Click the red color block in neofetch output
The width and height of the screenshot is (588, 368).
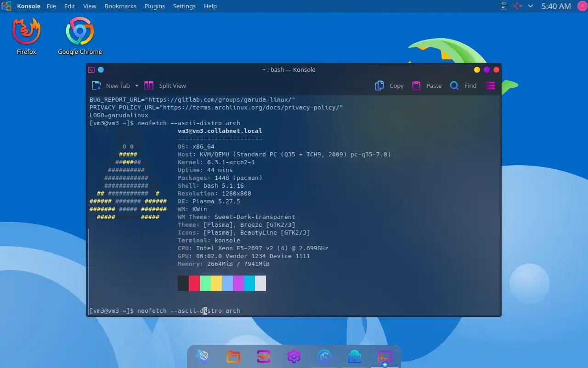(x=194, y=283)
